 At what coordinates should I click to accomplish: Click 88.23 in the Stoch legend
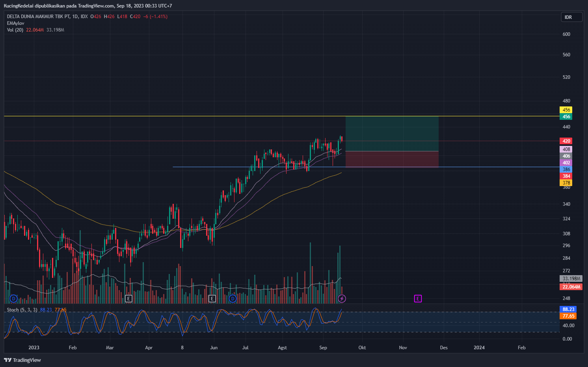(x=46, y=310)
